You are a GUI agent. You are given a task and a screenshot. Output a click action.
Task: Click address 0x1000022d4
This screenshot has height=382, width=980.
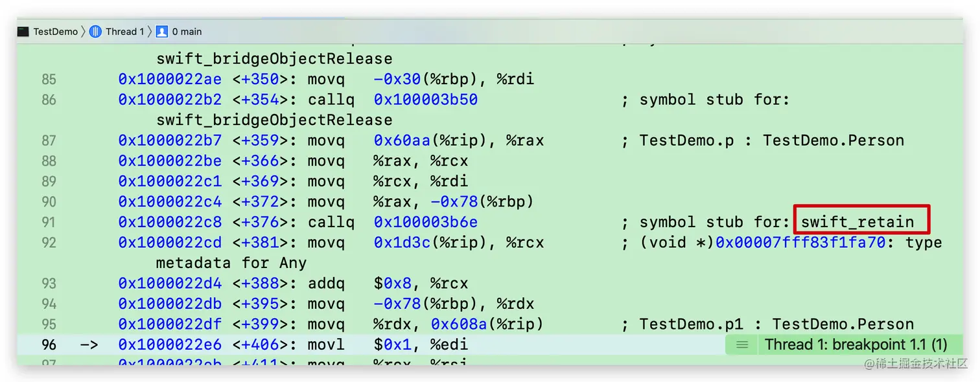[170, 283]
